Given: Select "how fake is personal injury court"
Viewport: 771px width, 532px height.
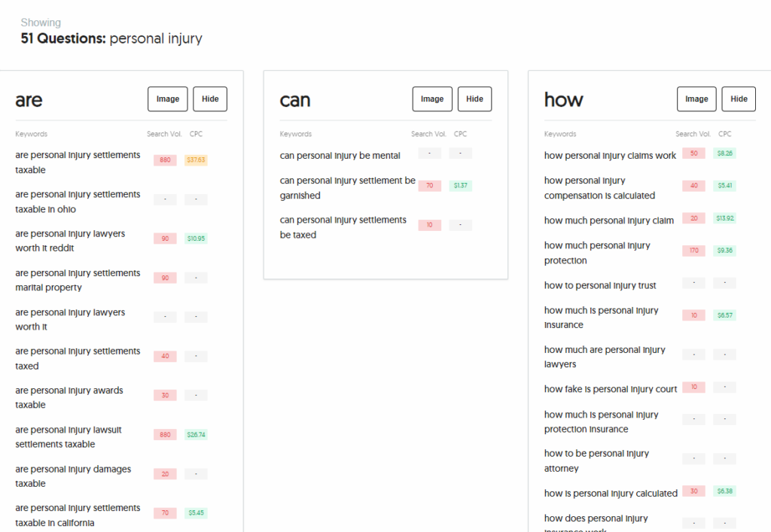Looking at the screenshot, I should click(611, 389).
